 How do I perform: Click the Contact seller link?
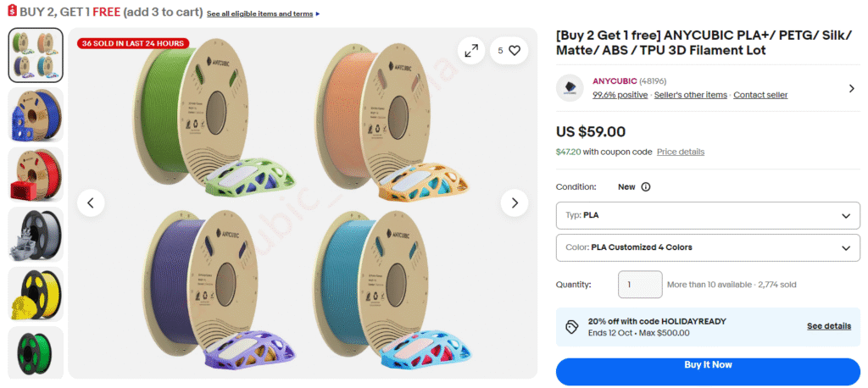click(x=760, y=95)
